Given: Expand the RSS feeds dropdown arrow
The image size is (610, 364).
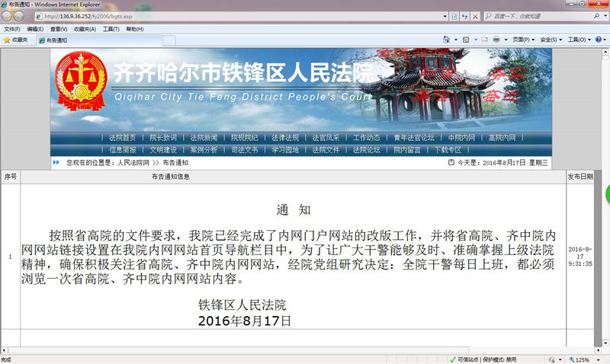Looking at the screenshot, I should [x=475, y=40].
